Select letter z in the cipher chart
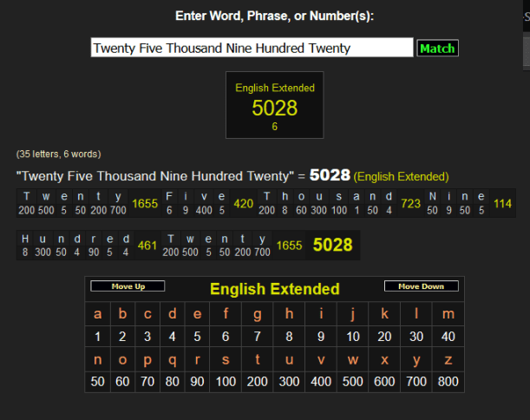 448,359
